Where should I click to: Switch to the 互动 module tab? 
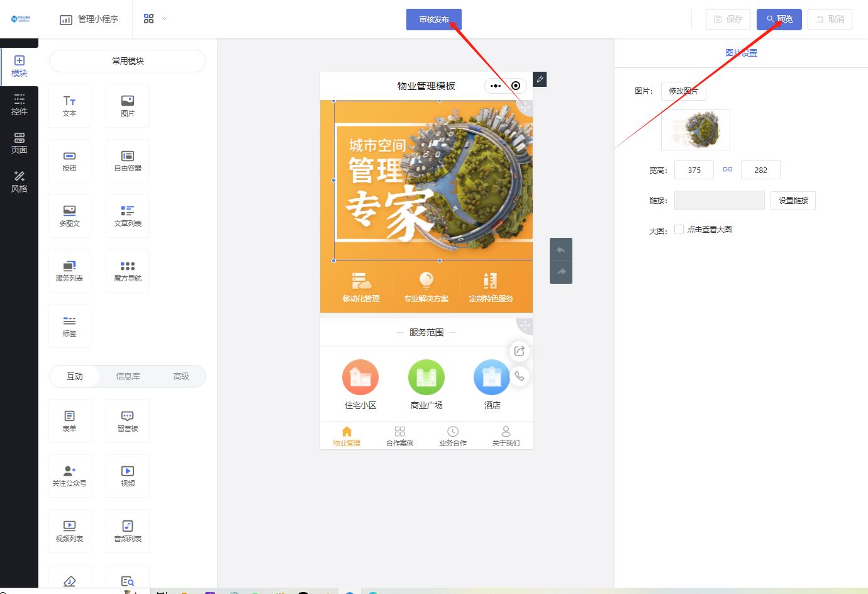(75, 376)
